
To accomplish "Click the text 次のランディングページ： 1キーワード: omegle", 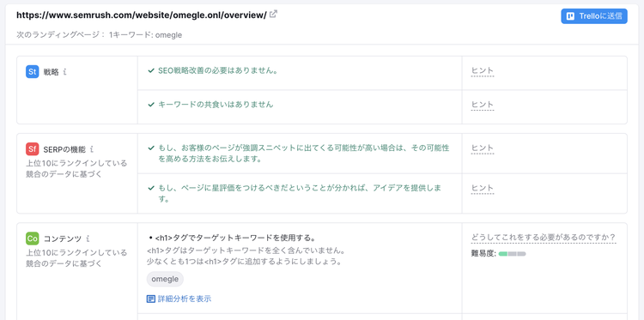I will pyautogui.click(x=100, y=35).
